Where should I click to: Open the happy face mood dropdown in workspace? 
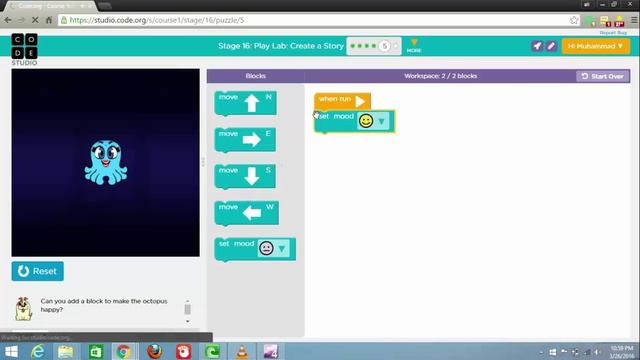(x=373, y=121)
